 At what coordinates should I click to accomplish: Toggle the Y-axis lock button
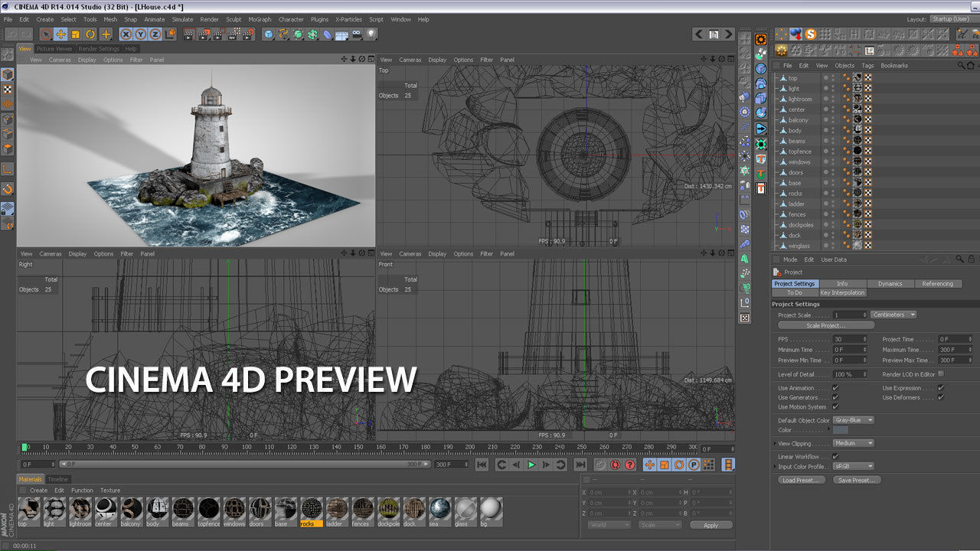pos(140,34)
